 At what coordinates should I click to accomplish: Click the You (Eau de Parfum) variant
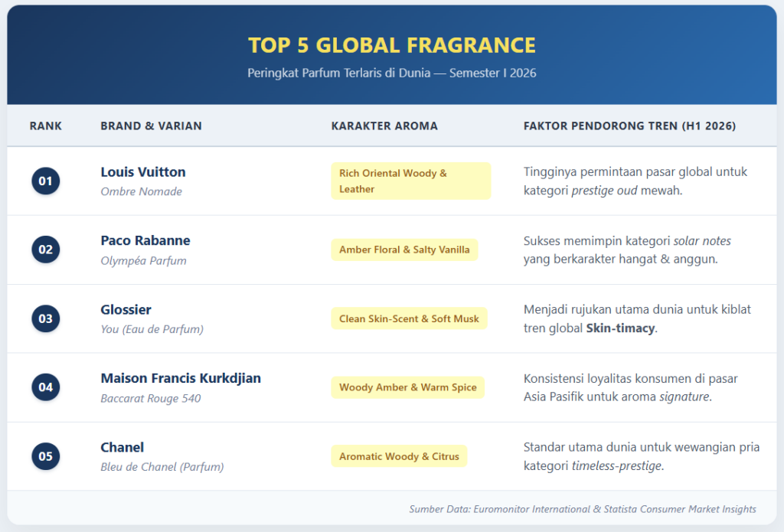click(x=152, y=329)
